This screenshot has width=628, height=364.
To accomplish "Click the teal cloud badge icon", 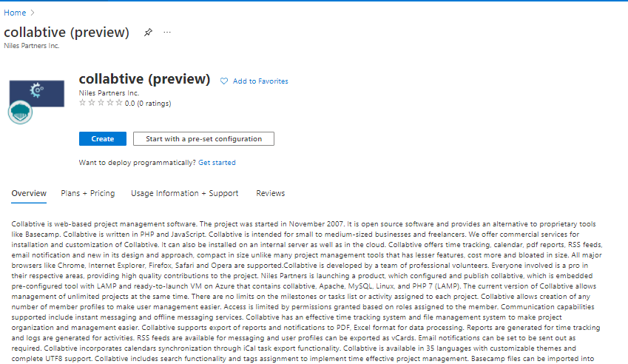I will (20, 112).
